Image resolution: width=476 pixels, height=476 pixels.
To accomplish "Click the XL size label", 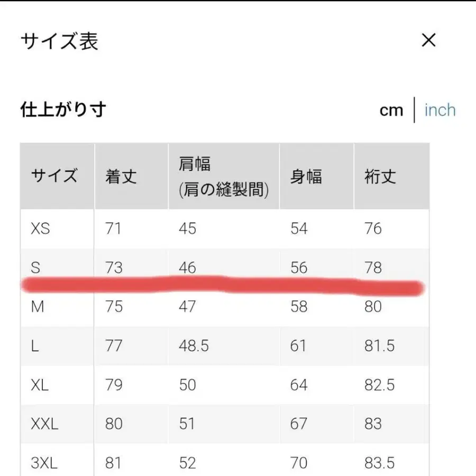I will (x=40, y=385).
